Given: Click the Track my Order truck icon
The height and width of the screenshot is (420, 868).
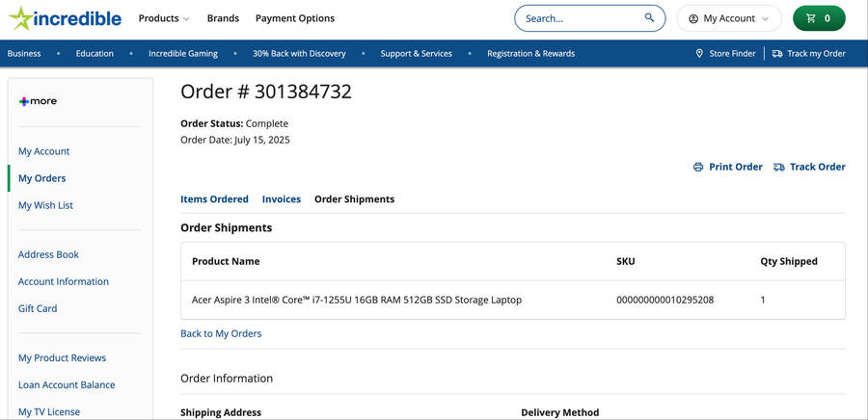Looking at the screenshot, I should pos(777,54).
